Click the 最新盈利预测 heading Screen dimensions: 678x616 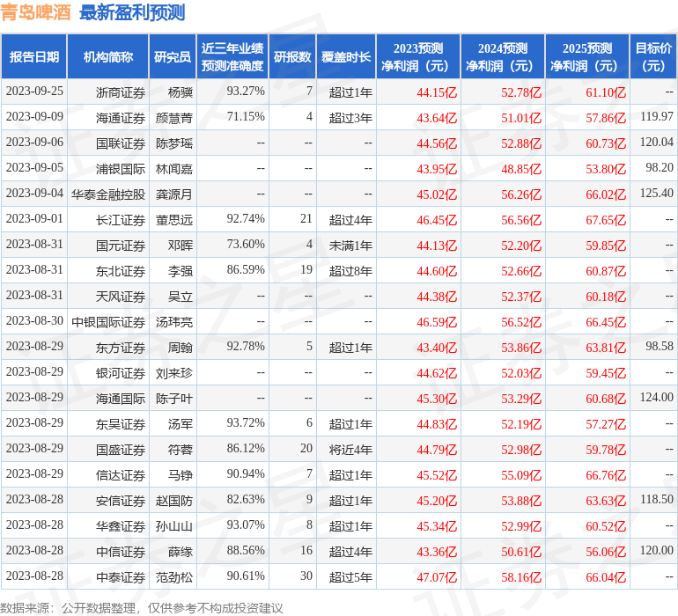coord(132,12)
